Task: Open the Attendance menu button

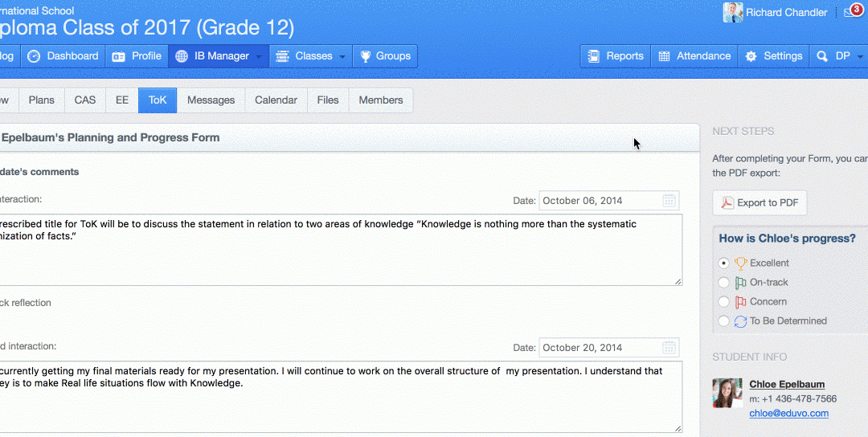Action: point(694,56)
